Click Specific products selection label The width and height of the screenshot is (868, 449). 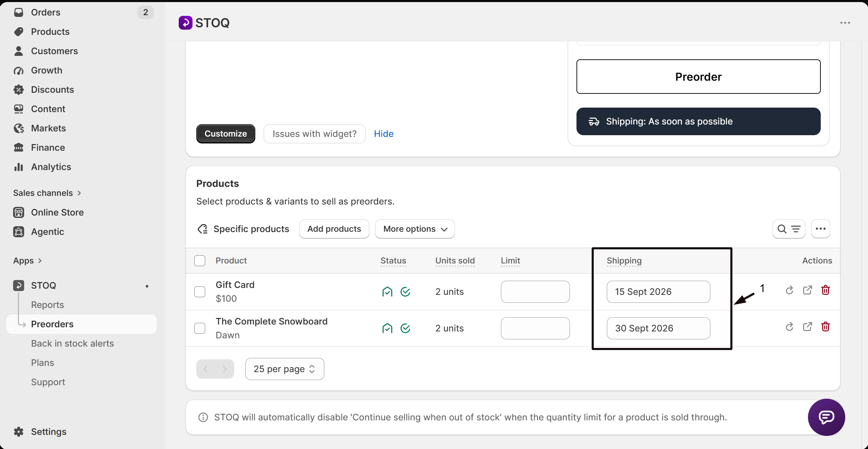point(251,229)
